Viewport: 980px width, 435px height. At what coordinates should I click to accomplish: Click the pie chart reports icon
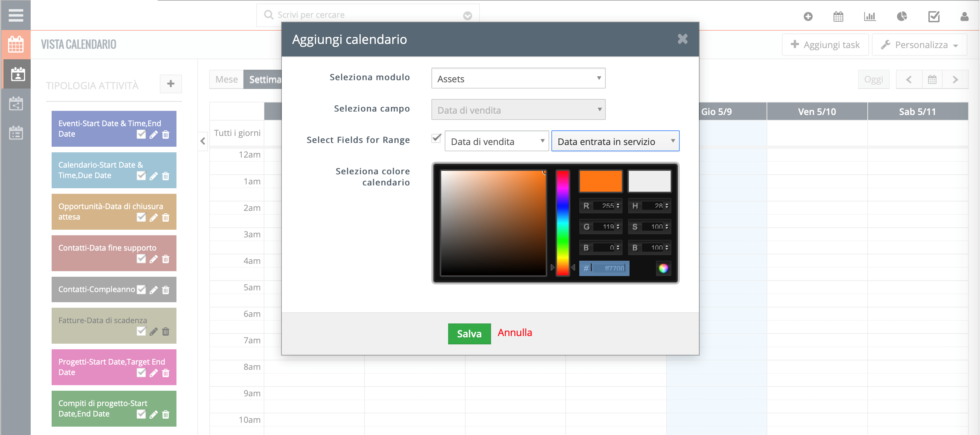(x=902, y=16)
